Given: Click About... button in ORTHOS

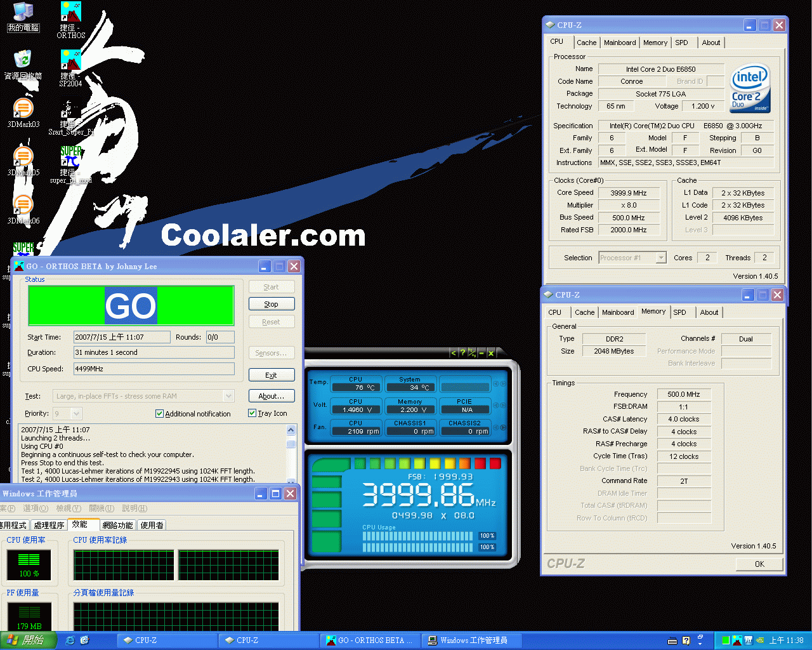Looking at the screenshot, I should pyautogui.click(x=272, y=396).
